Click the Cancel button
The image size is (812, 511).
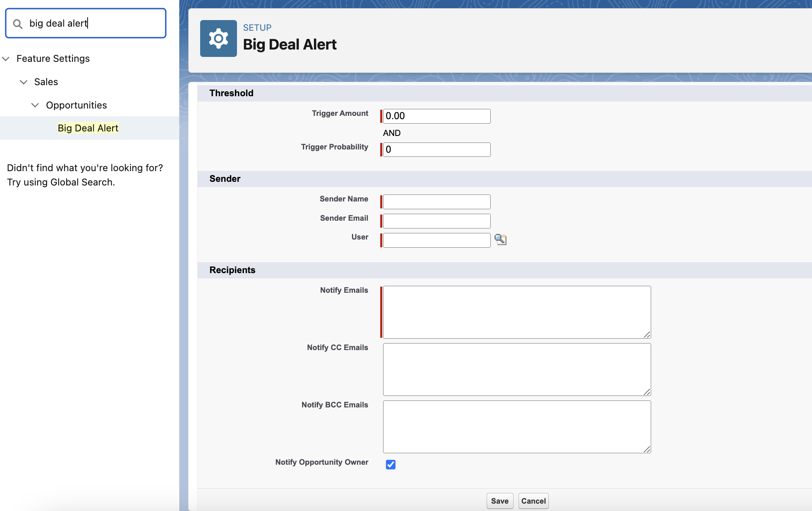click(x=533, y=501)
